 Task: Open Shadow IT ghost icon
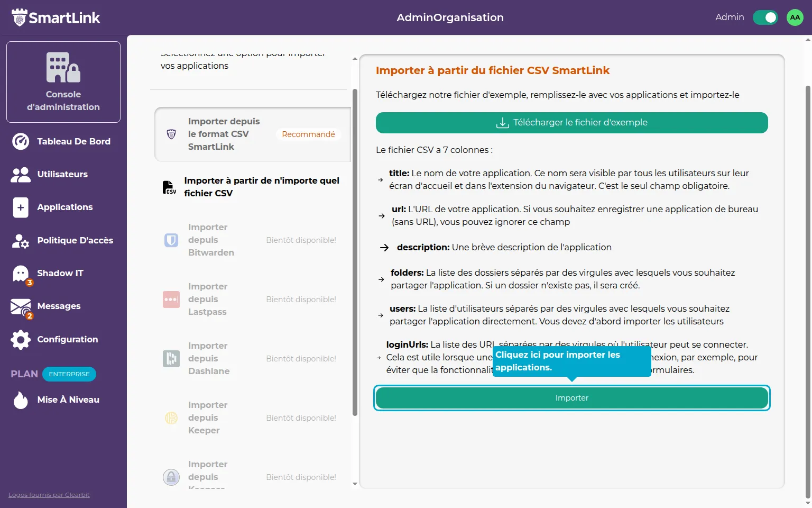pos(21,274)
